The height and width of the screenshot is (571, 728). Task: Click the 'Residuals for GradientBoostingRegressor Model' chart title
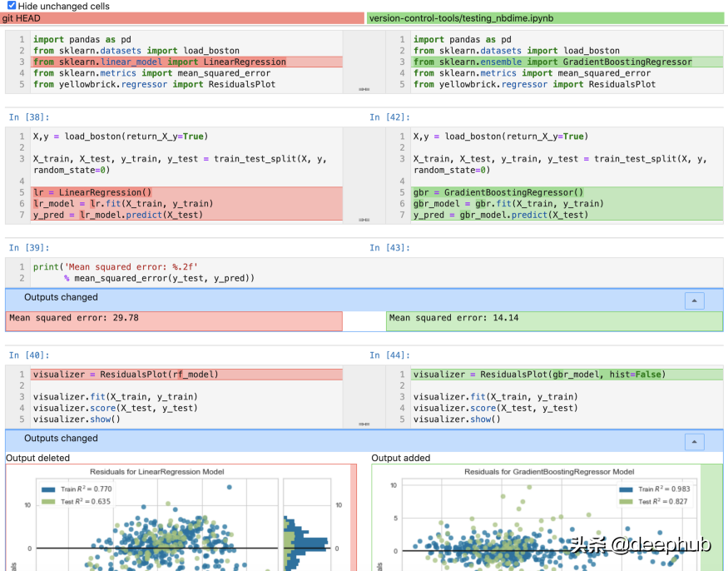tap(549, 472)
